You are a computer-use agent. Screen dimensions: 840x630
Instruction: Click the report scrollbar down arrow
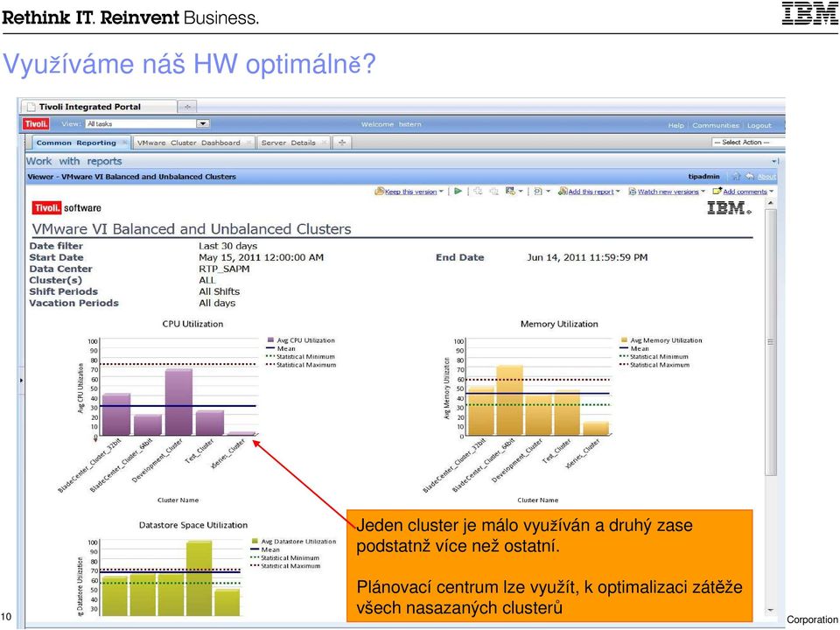770,610
